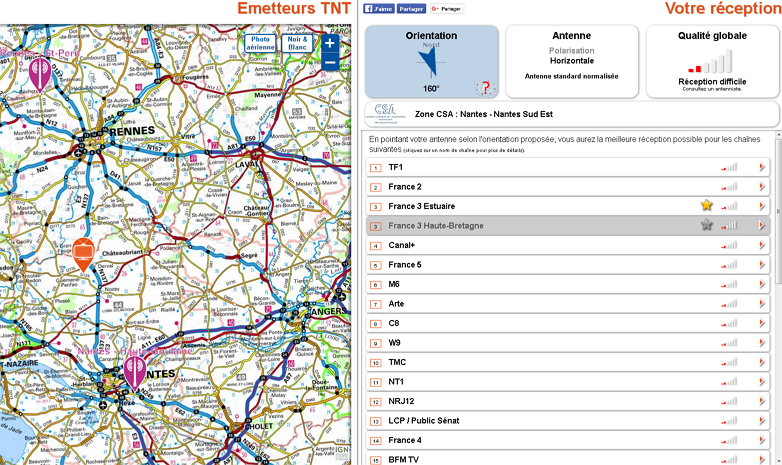The height and width of the screenshot is (465, 782).
Task: Click channel number 7 badge for Arte
Action: (376, 304)
